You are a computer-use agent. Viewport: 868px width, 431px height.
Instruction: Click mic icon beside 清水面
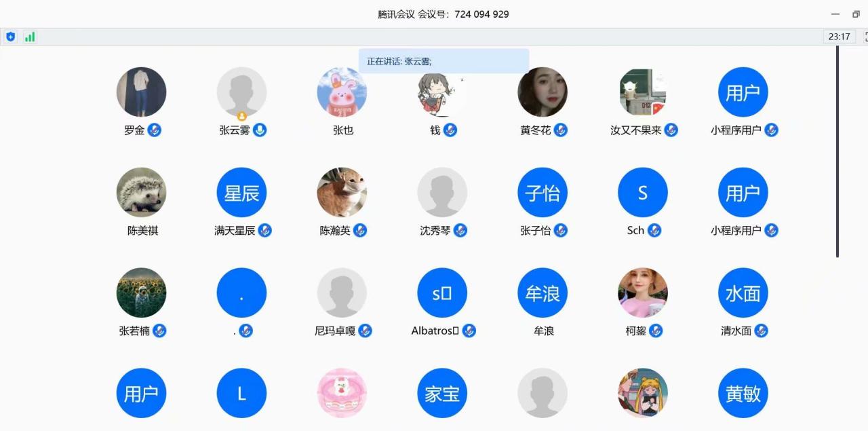point(762,331)
